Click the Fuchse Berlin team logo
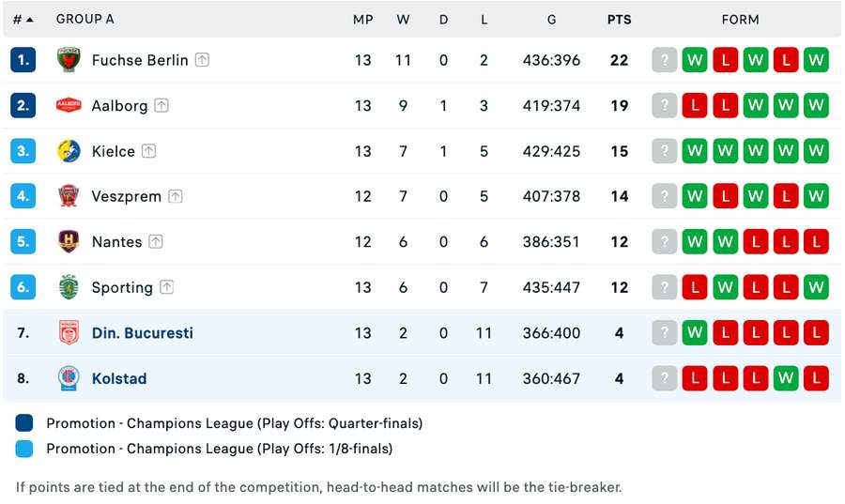This screenshot has height=504, width=845. [69, 60]
